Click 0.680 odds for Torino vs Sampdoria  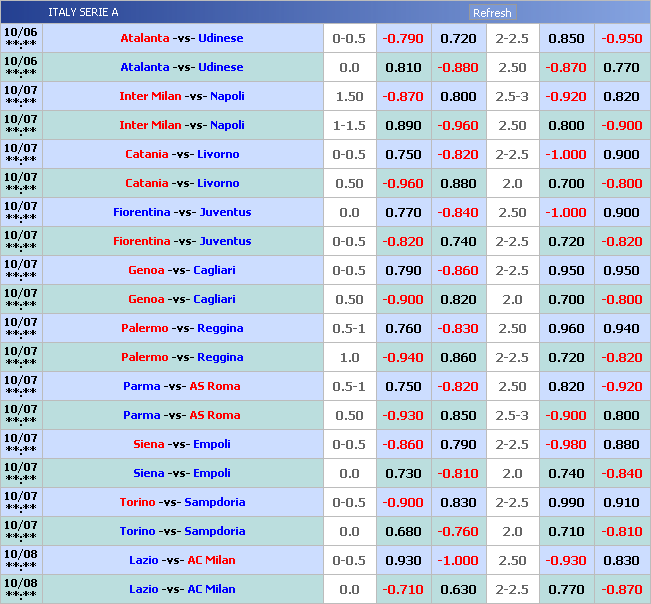(x=403, y=532)
